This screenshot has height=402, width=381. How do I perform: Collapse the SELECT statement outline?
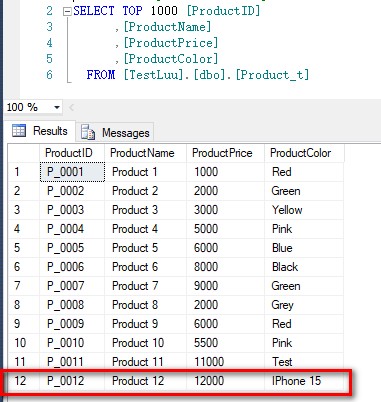tap(67, 11)
